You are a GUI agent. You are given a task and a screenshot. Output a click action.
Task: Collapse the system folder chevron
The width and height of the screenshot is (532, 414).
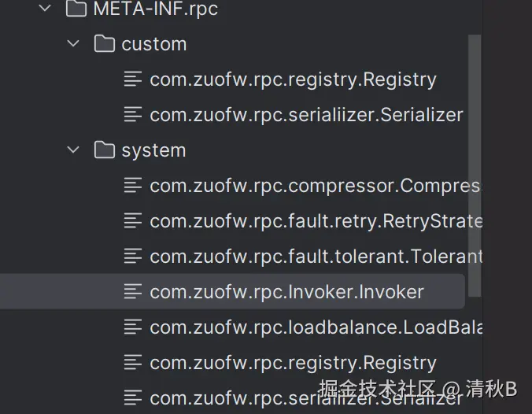tap(74, 150)
